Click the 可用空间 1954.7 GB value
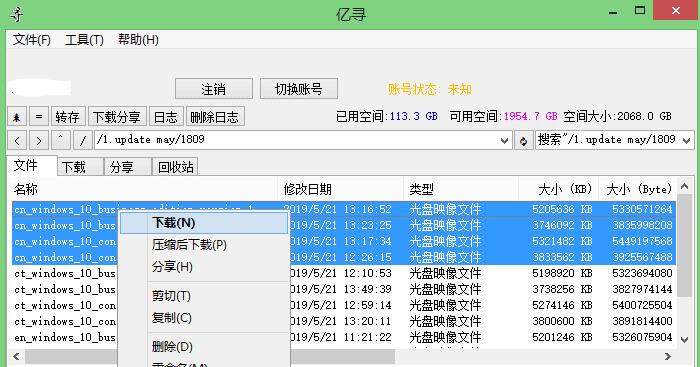Viewport: 700px width, 367px height. coord(530,117)
